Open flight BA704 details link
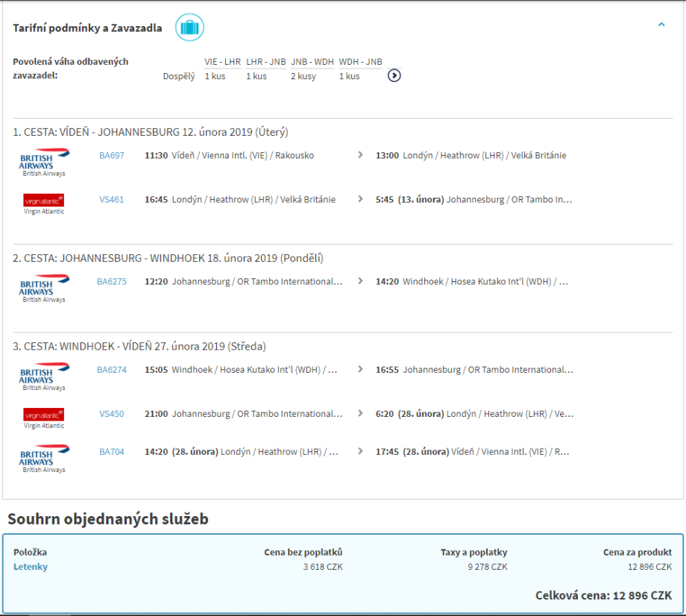Viewport: 686px width, 616px height. [x=112, y=452]
